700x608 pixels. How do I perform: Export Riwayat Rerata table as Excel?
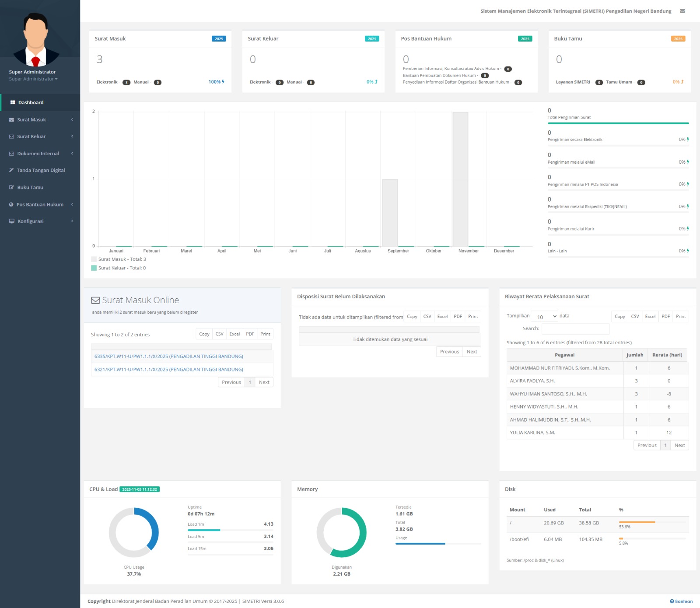tap(650, 317)
